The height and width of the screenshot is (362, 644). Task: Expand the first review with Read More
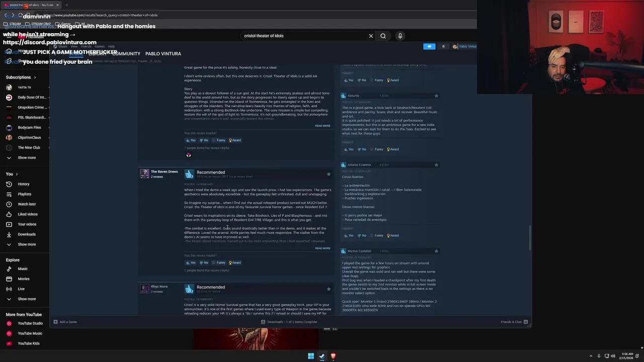[323, 126]
